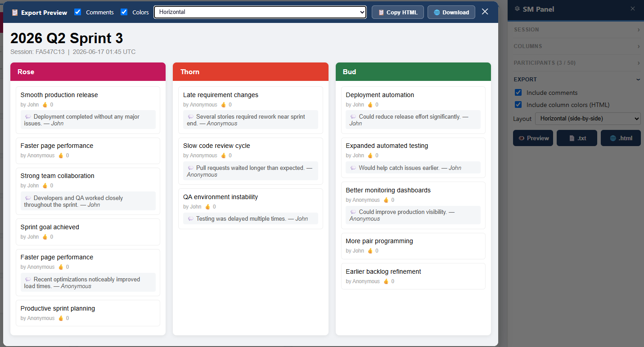Click speech bubble on 'Could improve production' comment
The image size is (644, 347).
[353, 212]
